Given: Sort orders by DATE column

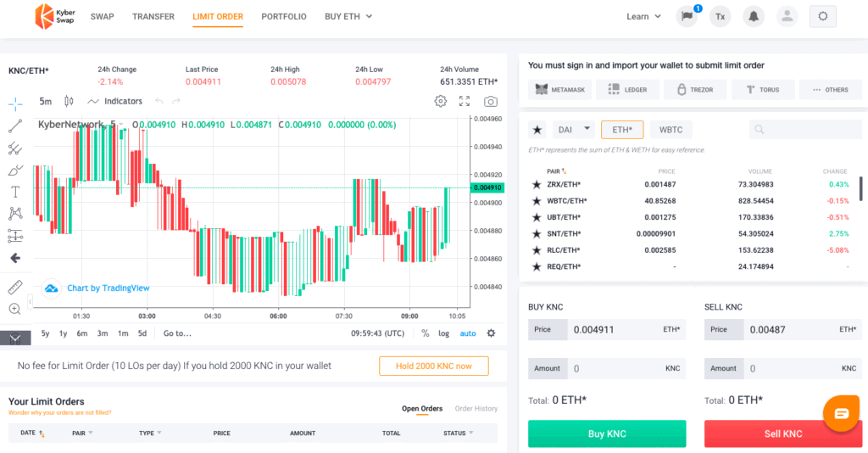Looking at the screenshot, I should tap(32, 433).
